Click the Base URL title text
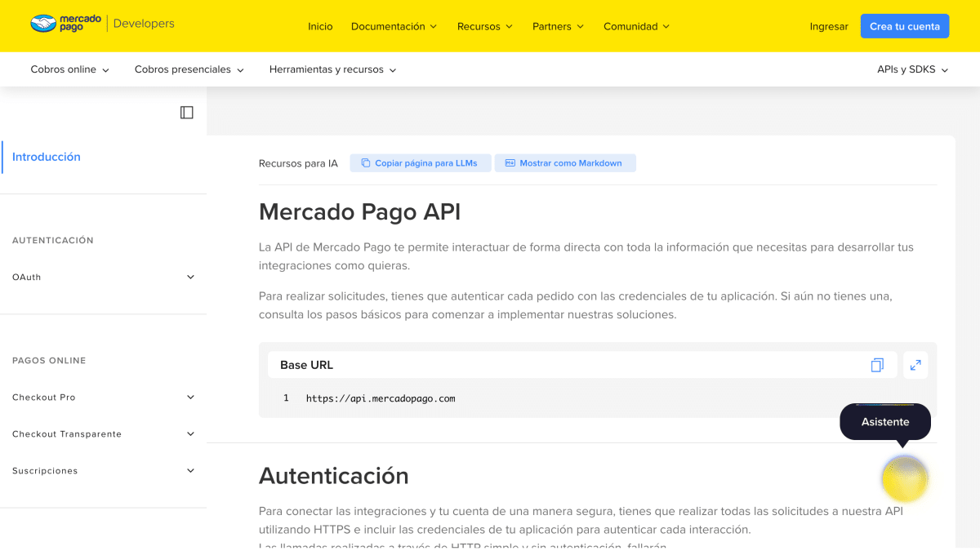The height and width of the screenshot is (551, 980). click(306, 365)
